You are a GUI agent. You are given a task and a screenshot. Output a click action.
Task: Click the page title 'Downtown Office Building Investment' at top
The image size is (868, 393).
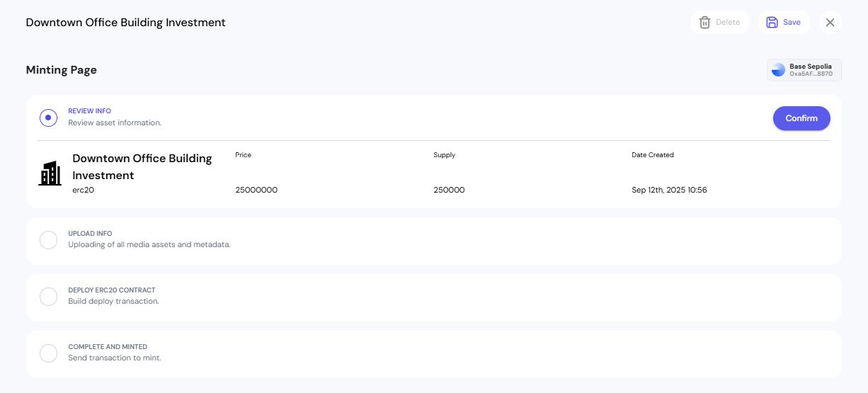coord(126,23)
